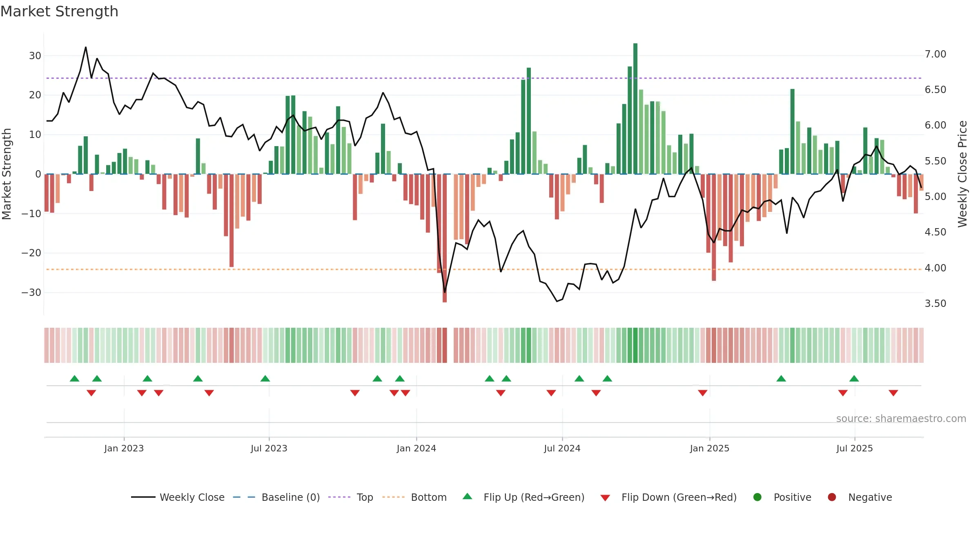Click the −30 strength tick label
The height and width of the screenshot is (551, 980).
[x=31, y=293]
